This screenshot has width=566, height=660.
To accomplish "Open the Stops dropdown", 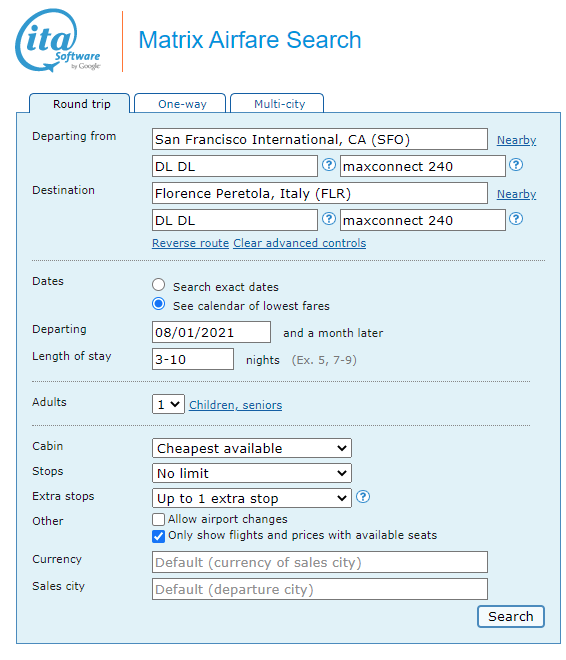I will [x=252, y=473].
